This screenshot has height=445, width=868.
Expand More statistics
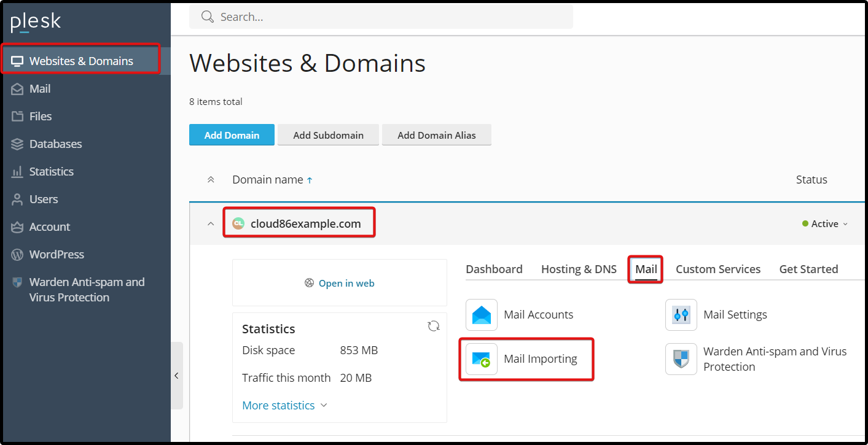click(285, 405)
